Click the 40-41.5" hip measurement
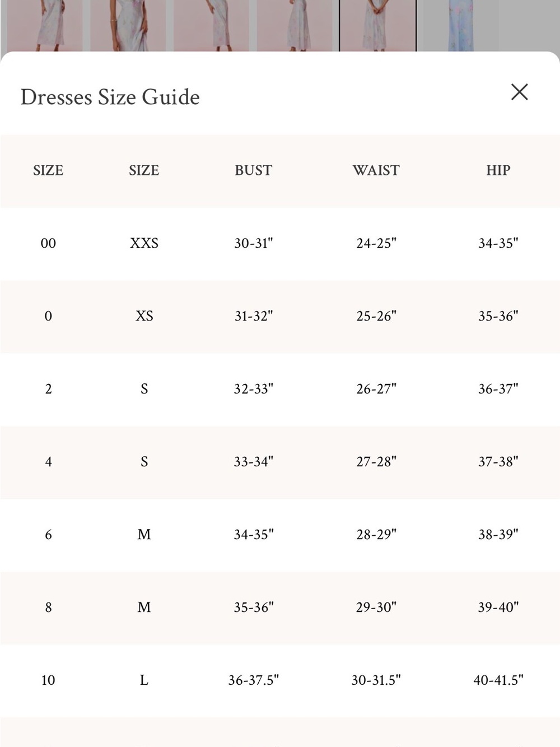Viewport: 560px width, 747px height. (x=498, y=680)
